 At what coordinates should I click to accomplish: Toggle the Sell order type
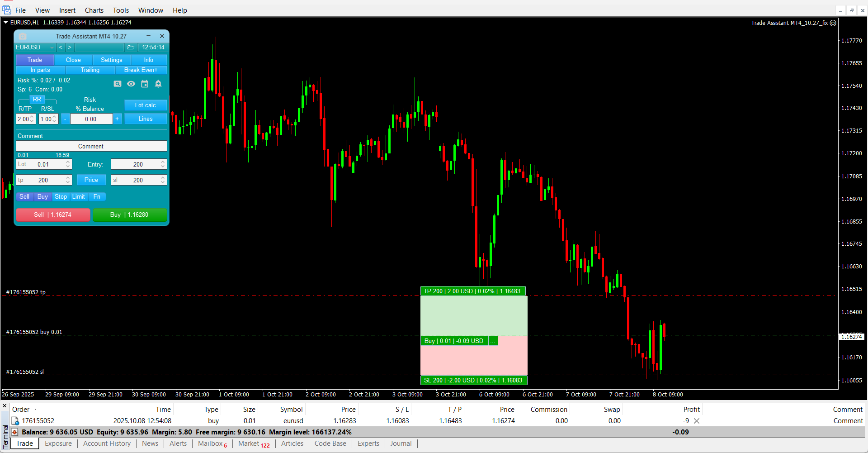(24, 197)
